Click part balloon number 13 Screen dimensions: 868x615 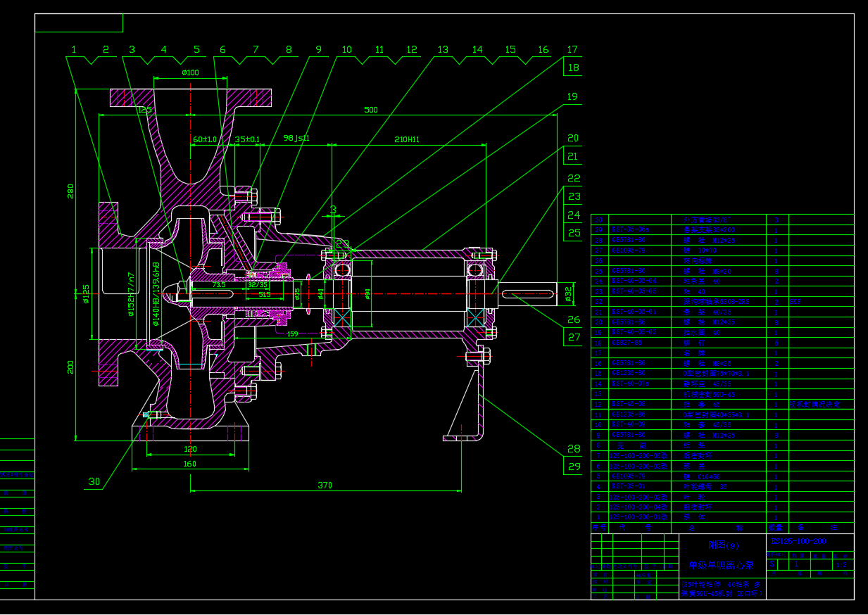[443, 49]
